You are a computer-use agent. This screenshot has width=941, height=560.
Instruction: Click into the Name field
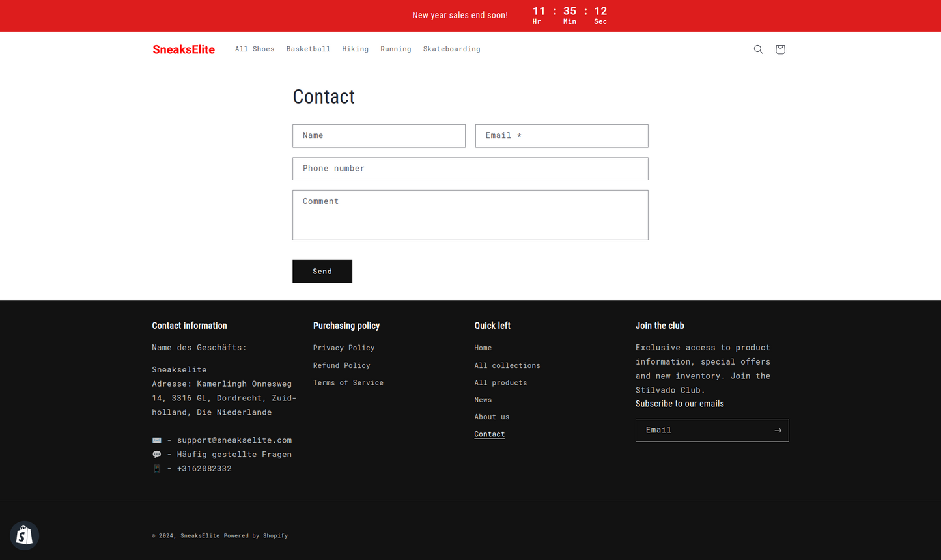point(378,135)
